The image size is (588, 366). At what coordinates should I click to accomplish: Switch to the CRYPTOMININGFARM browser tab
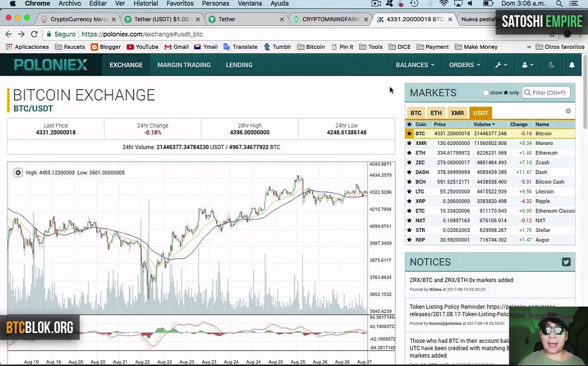pos(331,19)
